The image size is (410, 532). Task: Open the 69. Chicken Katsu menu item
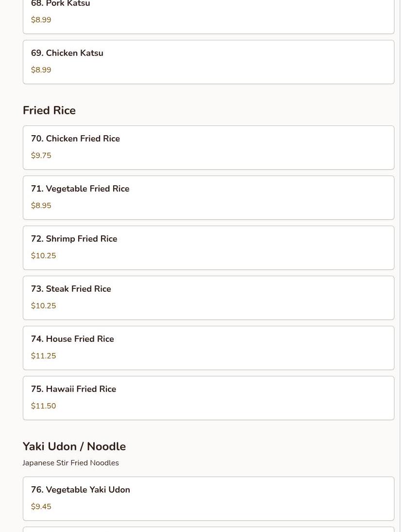[x=208, y=62]
